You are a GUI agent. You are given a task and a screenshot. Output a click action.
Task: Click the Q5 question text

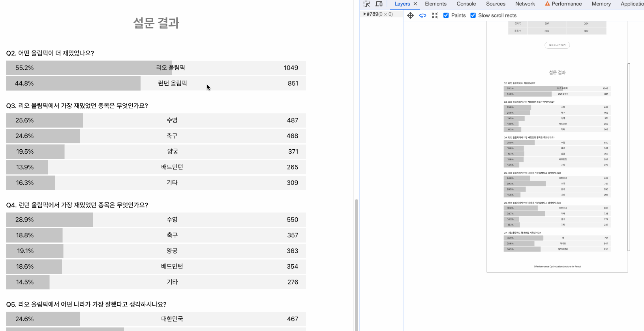point(86,305)
